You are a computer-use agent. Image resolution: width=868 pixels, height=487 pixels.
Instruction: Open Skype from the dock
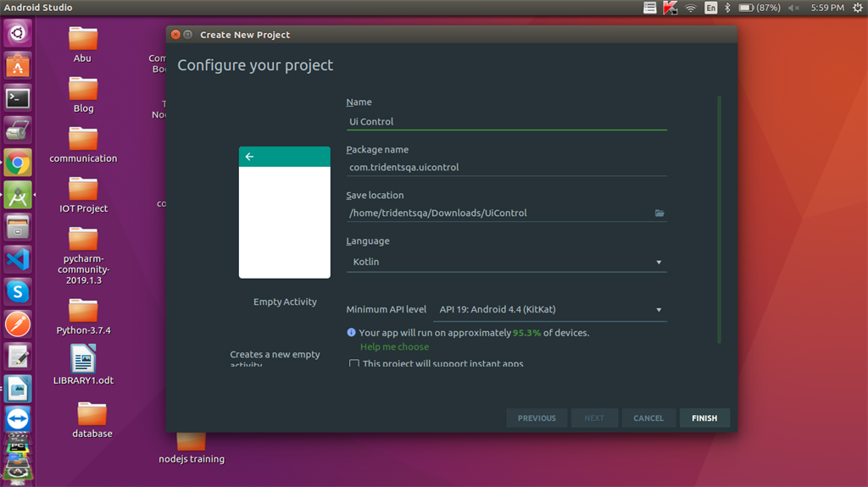click(18, 291)
